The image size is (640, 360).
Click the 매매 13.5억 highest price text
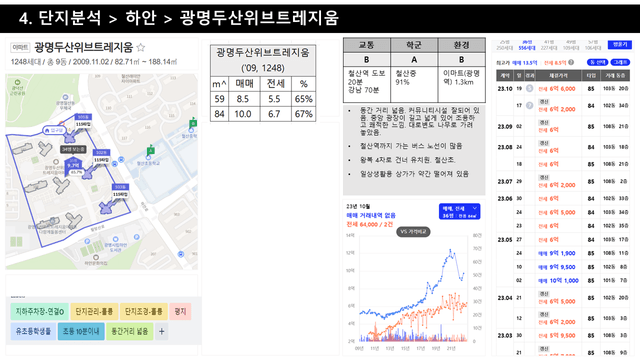pos(525,63)
